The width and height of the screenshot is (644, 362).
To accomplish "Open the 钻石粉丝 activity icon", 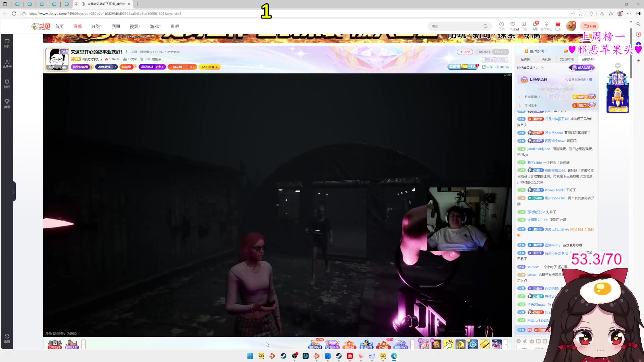I will pos(332,344).
